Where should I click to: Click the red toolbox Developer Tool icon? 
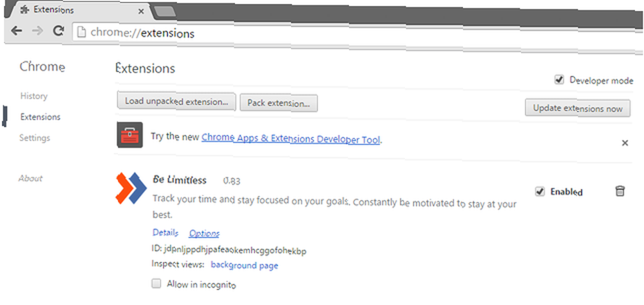(130, 135)
